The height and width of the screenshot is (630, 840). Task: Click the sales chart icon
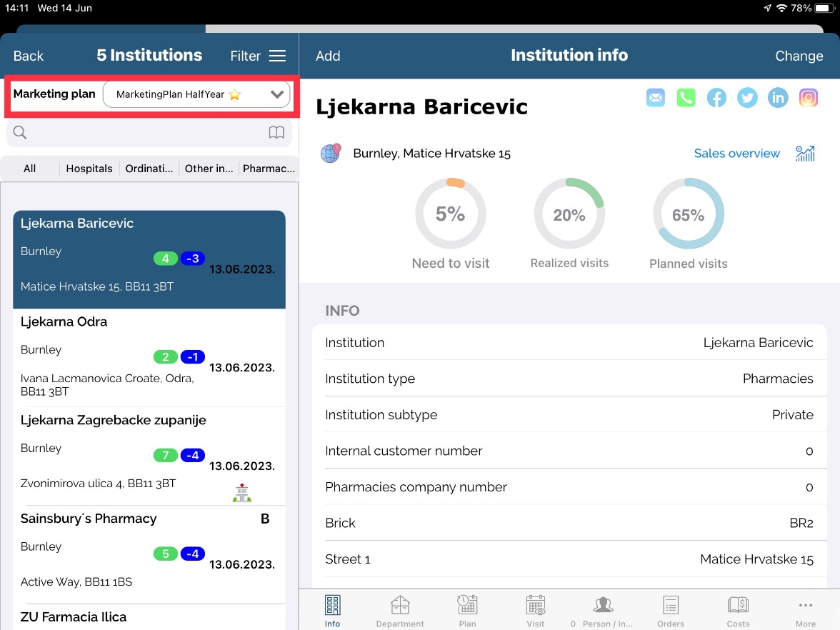(x=805, y=154)
